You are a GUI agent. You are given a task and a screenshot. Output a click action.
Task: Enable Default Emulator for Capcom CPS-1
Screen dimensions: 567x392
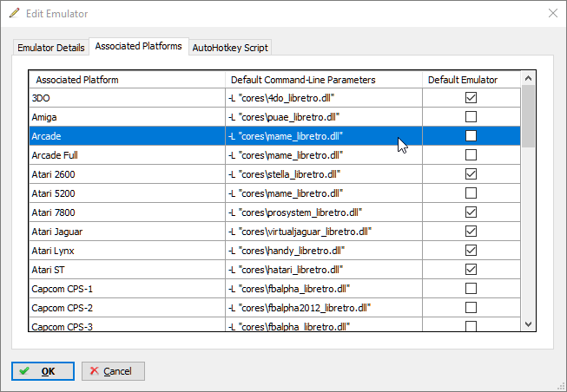471,289
